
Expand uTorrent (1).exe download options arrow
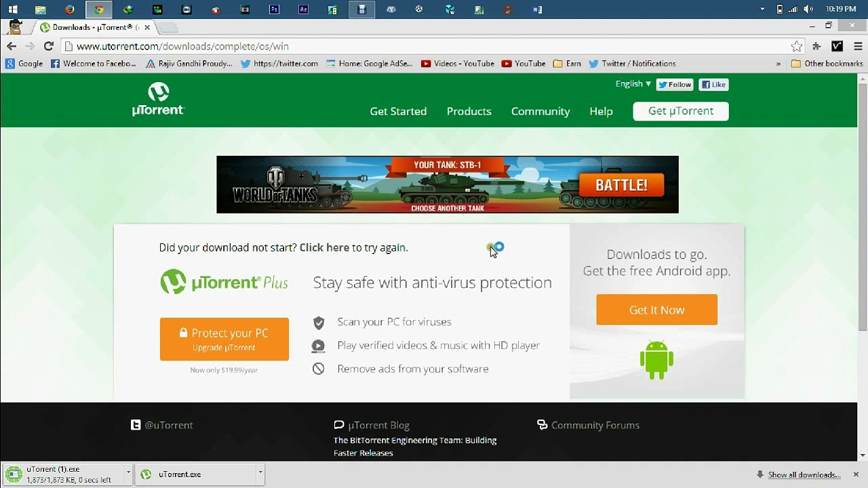pos(127,472)
